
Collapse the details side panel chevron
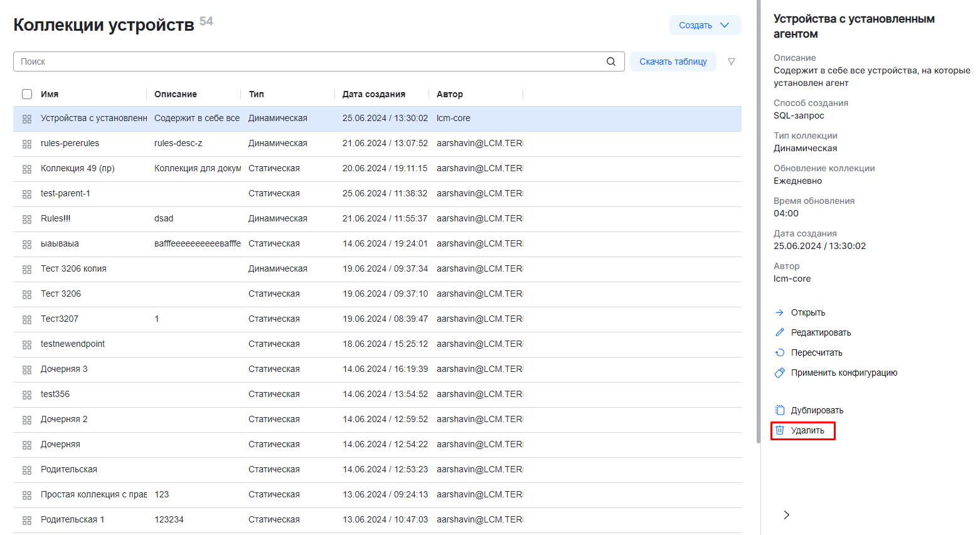(786, 515)
